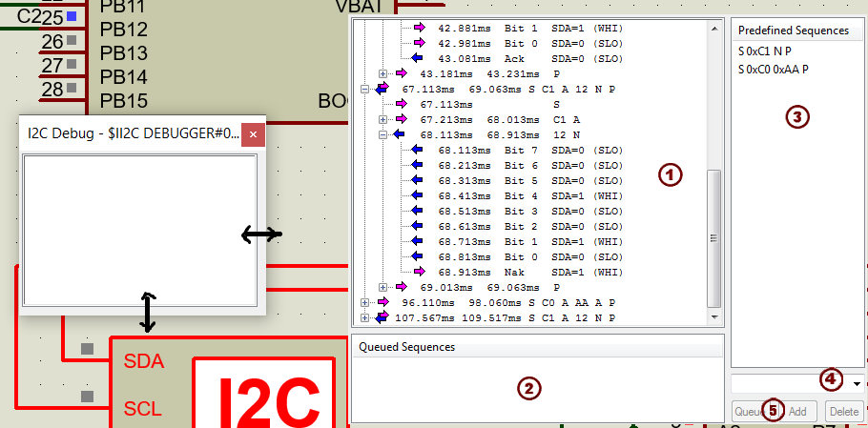Click the bidirectional arrow icon at 107.567ms sequence

click(382, 318)
